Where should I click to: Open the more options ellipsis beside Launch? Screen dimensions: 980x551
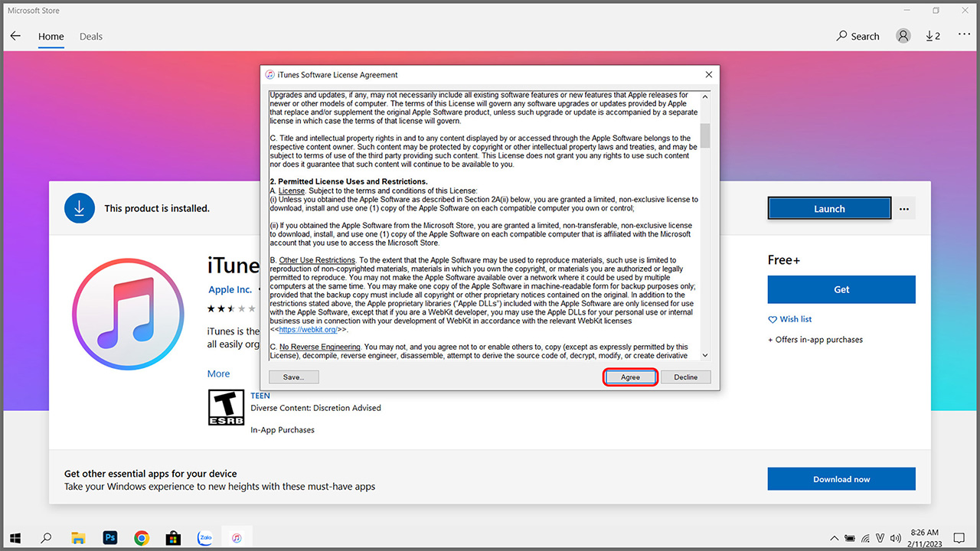tap(904, 209)
